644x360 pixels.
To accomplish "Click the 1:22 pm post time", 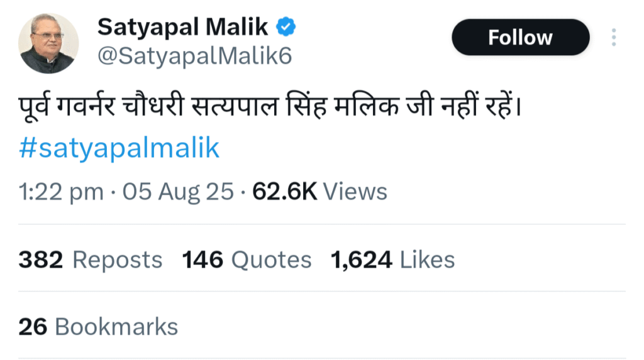I will 61,191.
